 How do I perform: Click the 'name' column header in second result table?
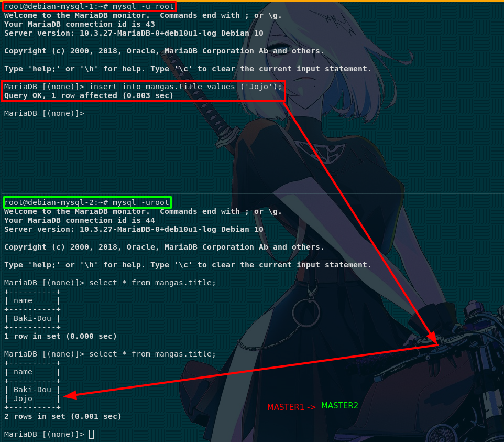click(23, 372)
